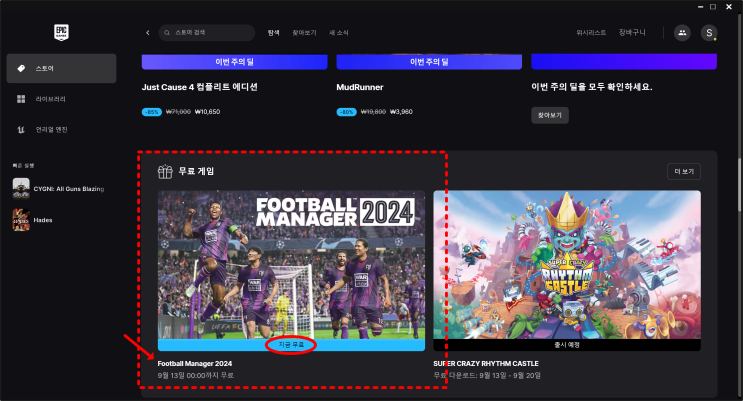Open 장바구니 cart link

click(x=632, y=32)
